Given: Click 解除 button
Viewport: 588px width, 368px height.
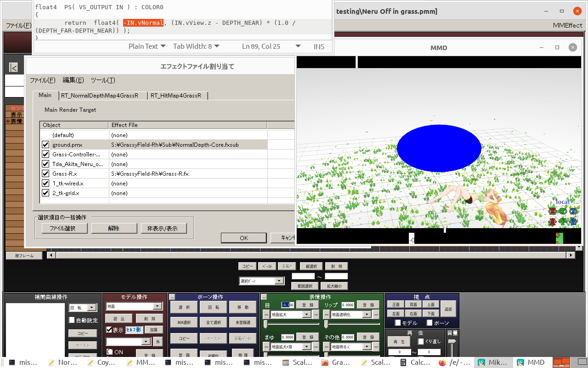Looking at the screenshot, I should pyautogui.click(x=114, y=228).
